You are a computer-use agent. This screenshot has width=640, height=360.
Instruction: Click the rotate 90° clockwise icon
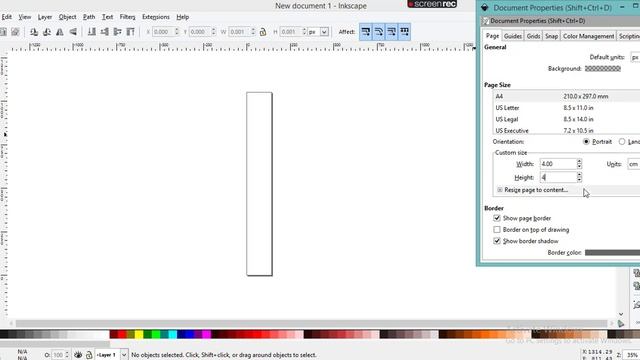point(47,32)
